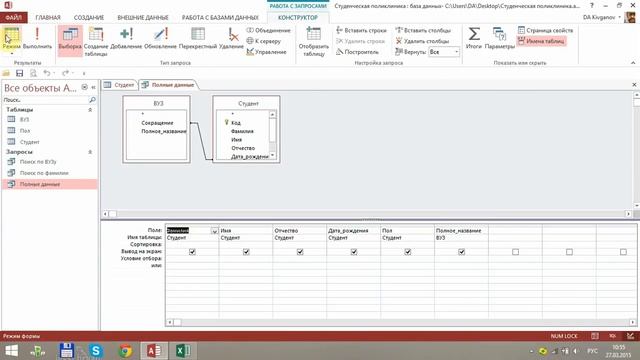The width and height of the screenshot is (640, 360).
Task: Check display checkbox in first empty column
Action: (x=516, y=252)
